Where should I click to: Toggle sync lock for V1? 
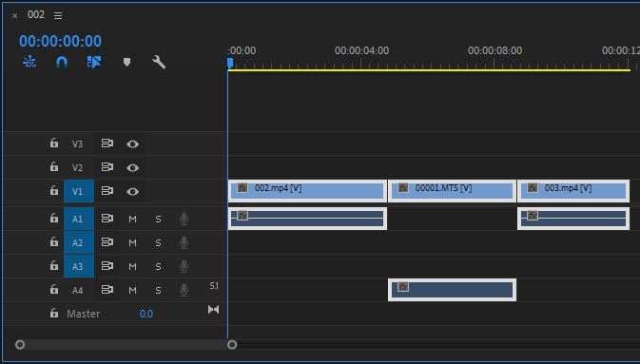coord(107,191)
